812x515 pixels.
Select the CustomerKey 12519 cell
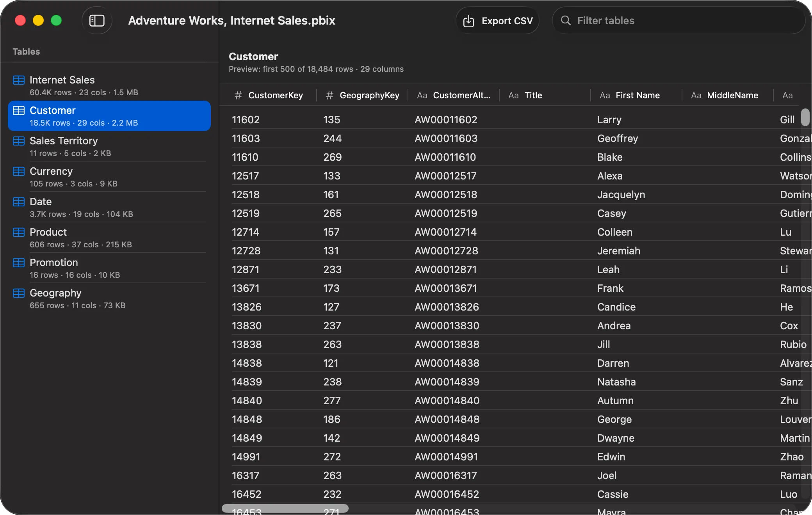[x=246, y=213]
